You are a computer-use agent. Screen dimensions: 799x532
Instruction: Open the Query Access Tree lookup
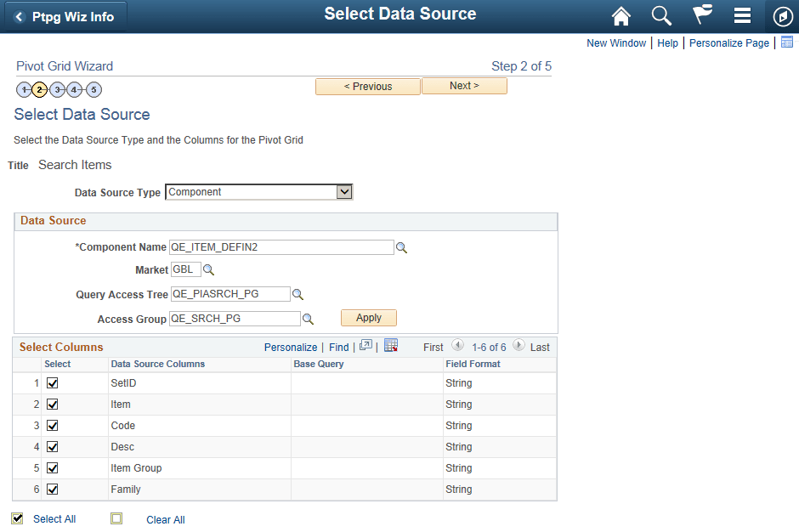click(x=297, y=293)
